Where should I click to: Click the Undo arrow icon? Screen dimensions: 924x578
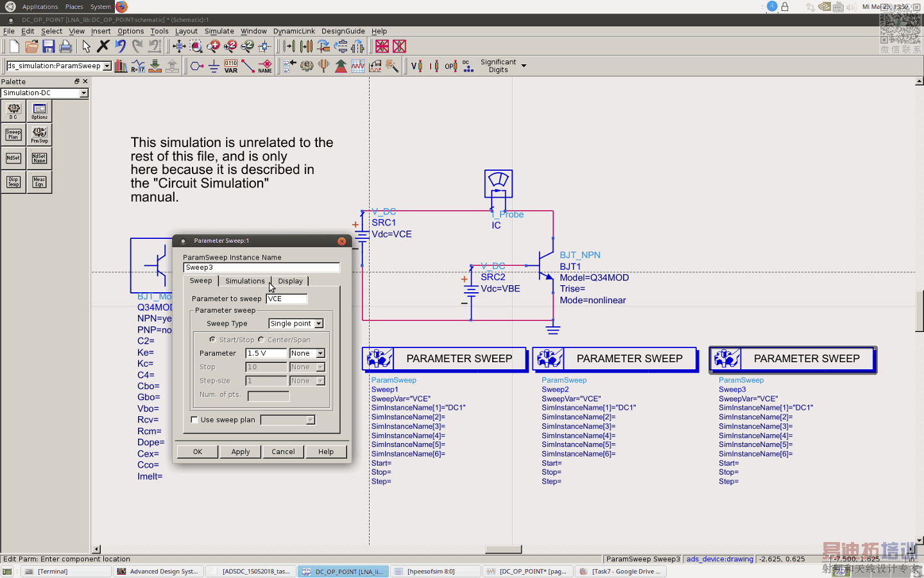coord(120,46)
